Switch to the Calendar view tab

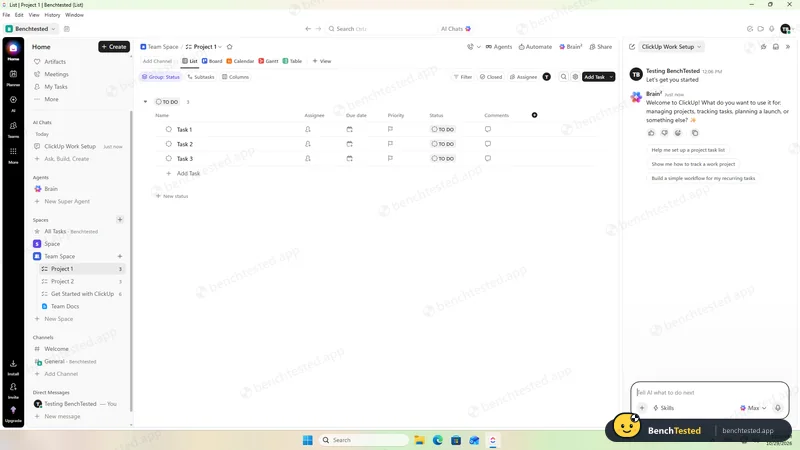point(240,61)
